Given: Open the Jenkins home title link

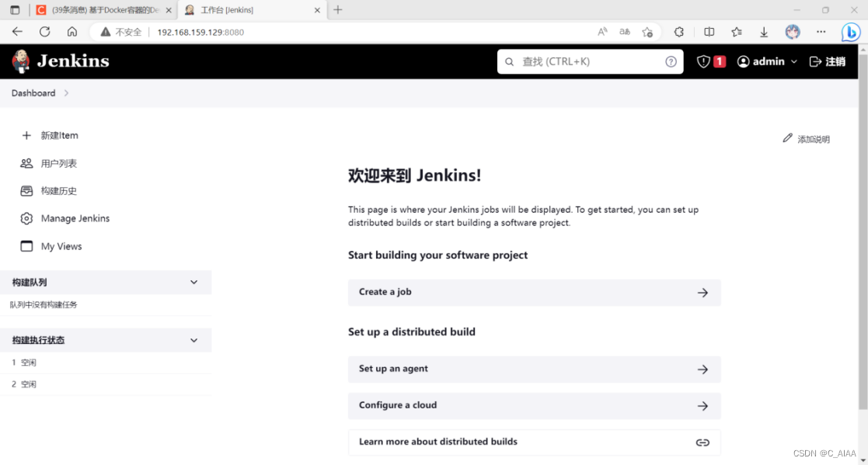Looking at the screenshot, I should (x=73, y=61).
